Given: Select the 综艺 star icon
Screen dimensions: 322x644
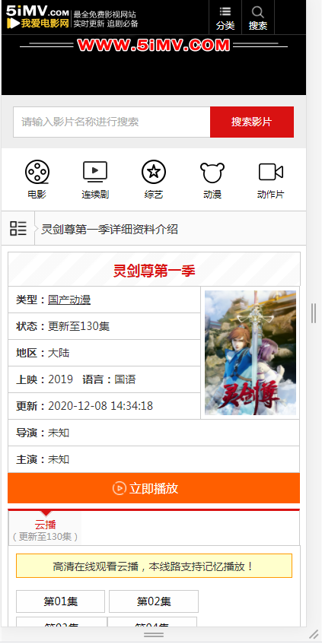Looking at the screenshot, I should [x=154, y=172].
